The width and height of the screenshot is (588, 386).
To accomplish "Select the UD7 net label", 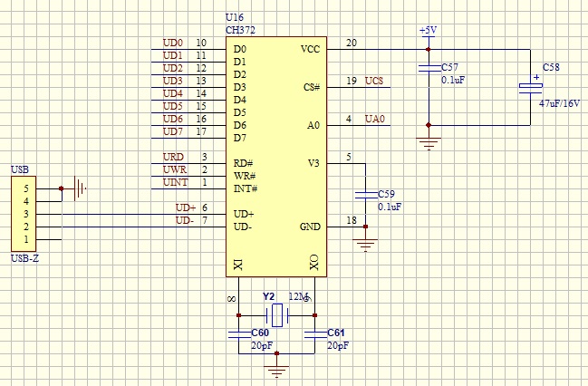I will pyautogui.click(x=172, y=131).
